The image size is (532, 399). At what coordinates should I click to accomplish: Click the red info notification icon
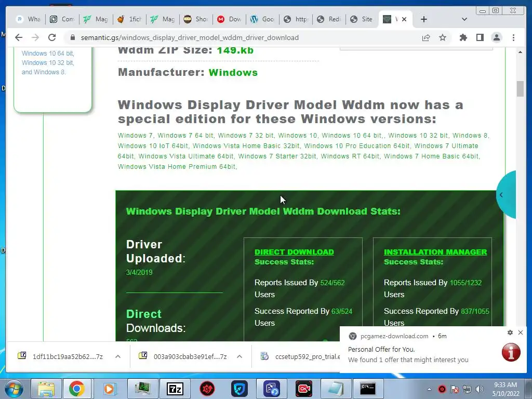pos(511,352)
